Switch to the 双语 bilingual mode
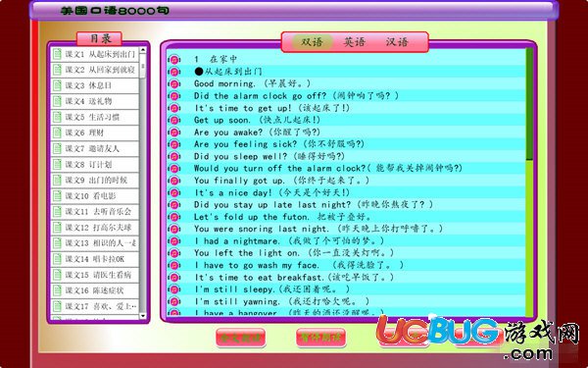 (x=312, y=41)
